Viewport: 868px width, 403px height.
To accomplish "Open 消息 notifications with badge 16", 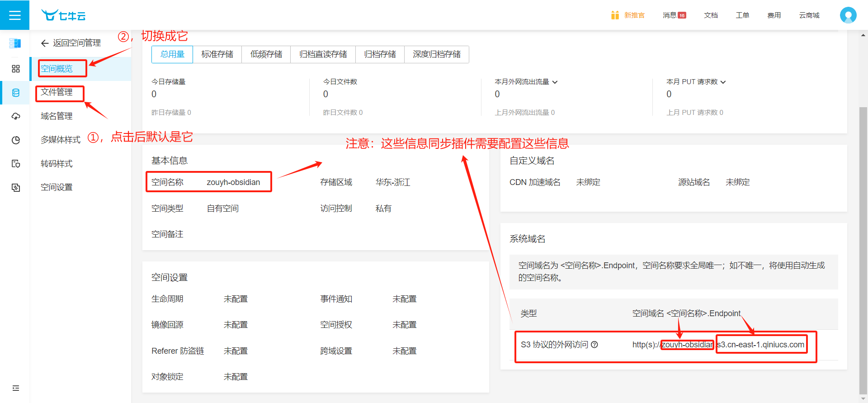I will pos(674,15).
